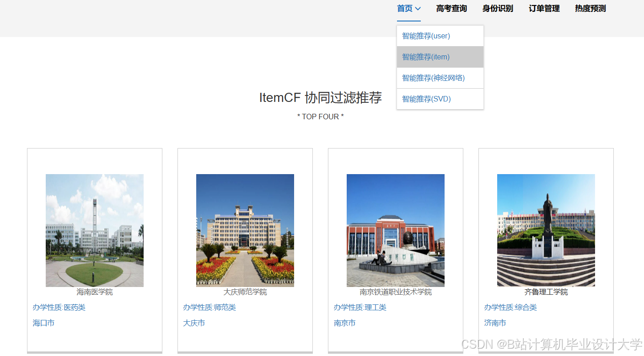
Task: Open the 高考查询 menu item
Action: coord(451,8)
